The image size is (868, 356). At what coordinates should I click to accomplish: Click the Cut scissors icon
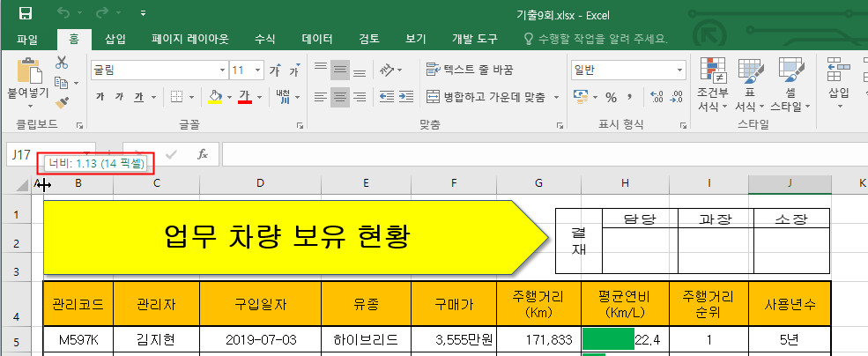(62, 63)
